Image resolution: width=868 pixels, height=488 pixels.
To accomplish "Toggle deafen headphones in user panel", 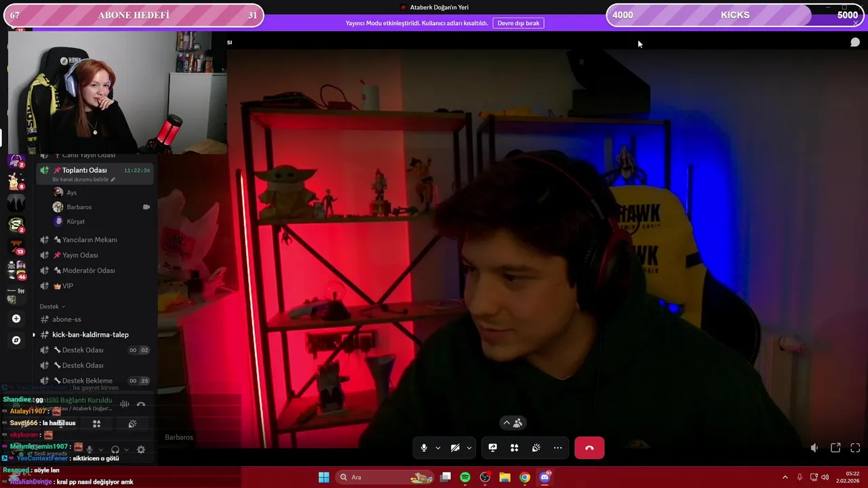I will (x=115, y=449).
